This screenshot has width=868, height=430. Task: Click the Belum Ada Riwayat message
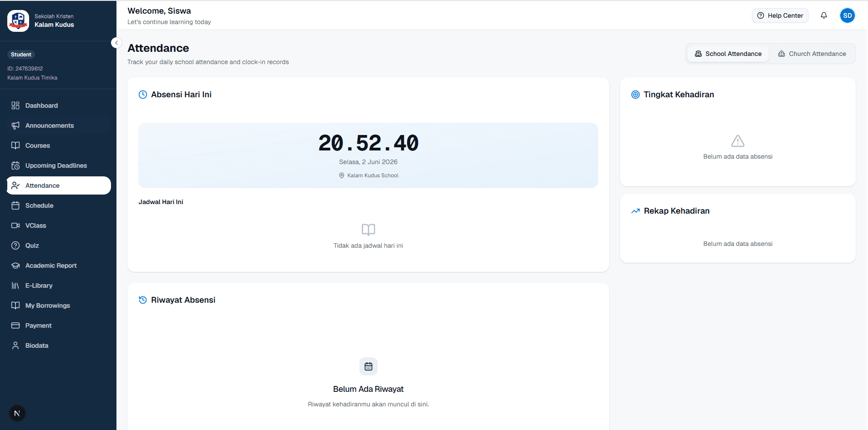368,389
